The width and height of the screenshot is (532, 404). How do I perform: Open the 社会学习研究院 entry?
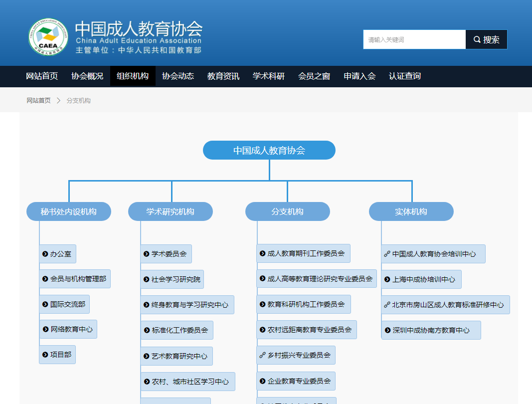pyautogui.click(x=173, y=279)
